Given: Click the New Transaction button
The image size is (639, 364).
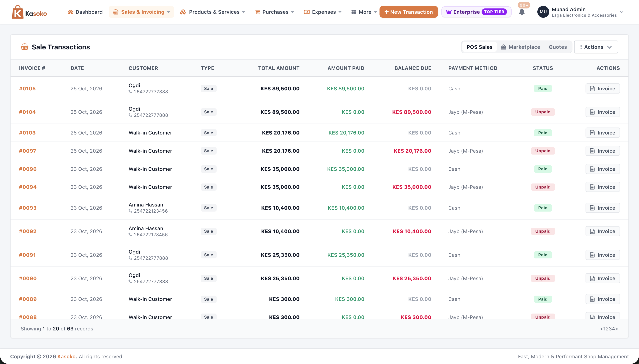Looking at the screenshot, I should pyautogui.click(x=409, y=12).
